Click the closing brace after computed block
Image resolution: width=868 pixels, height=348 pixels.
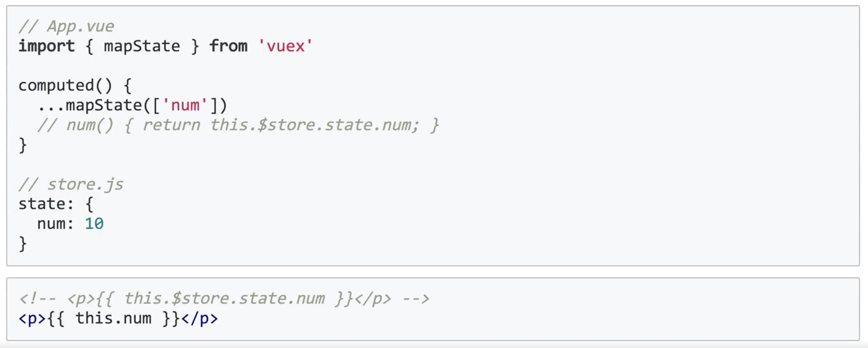(x=23, y=145)
